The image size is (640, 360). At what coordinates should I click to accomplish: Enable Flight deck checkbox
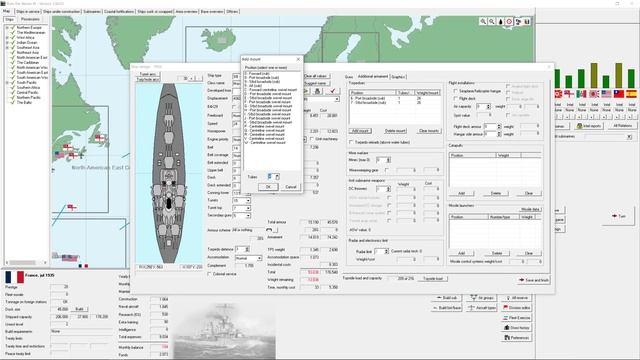(x=456, y=98)
